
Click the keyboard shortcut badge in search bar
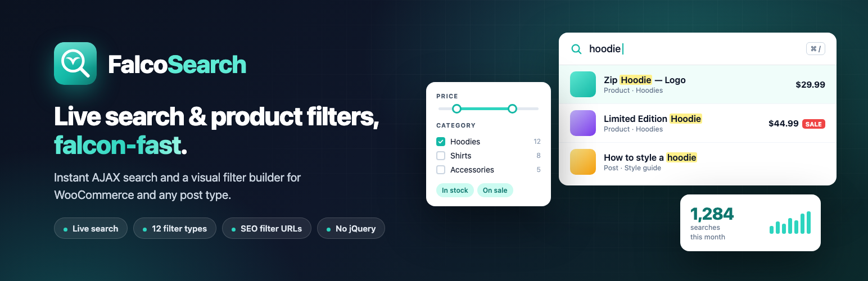click(x=816, y=49)
